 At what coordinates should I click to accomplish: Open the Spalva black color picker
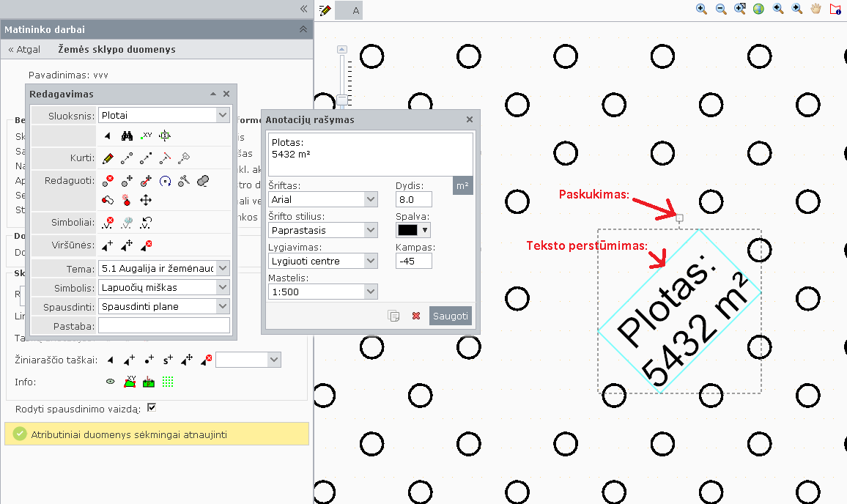click(413, 230)
